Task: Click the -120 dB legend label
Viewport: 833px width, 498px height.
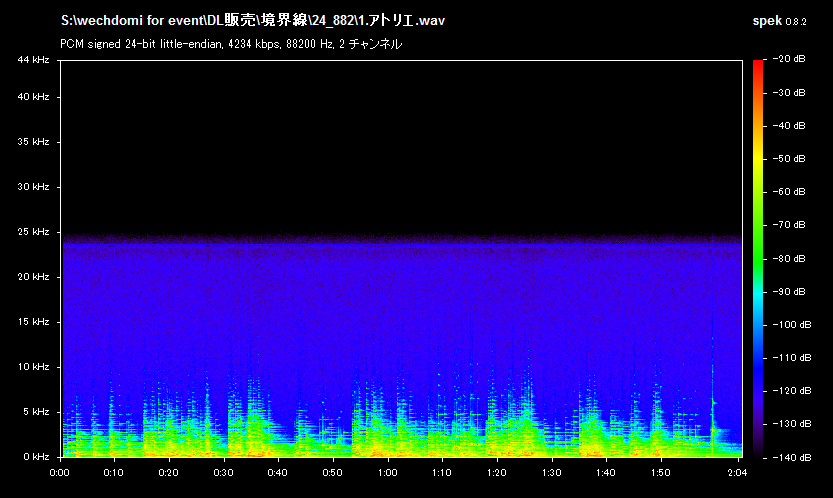Action: point(792,391)
